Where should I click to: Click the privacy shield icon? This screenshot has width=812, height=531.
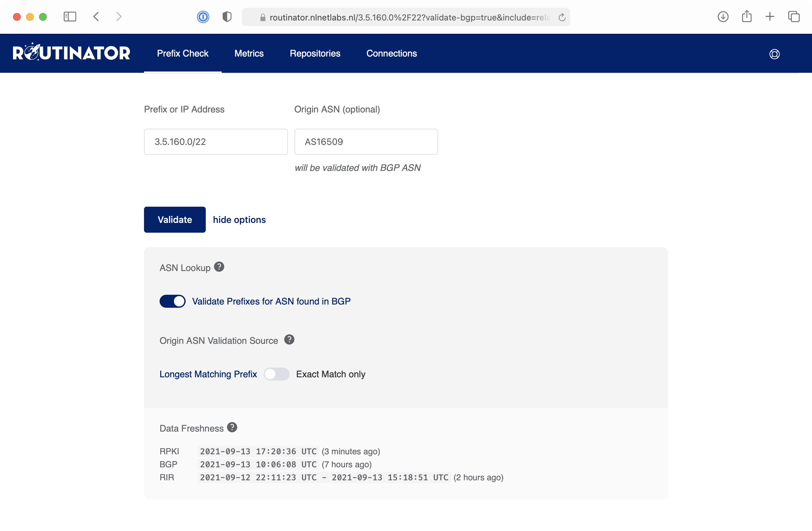coord(227,17)
